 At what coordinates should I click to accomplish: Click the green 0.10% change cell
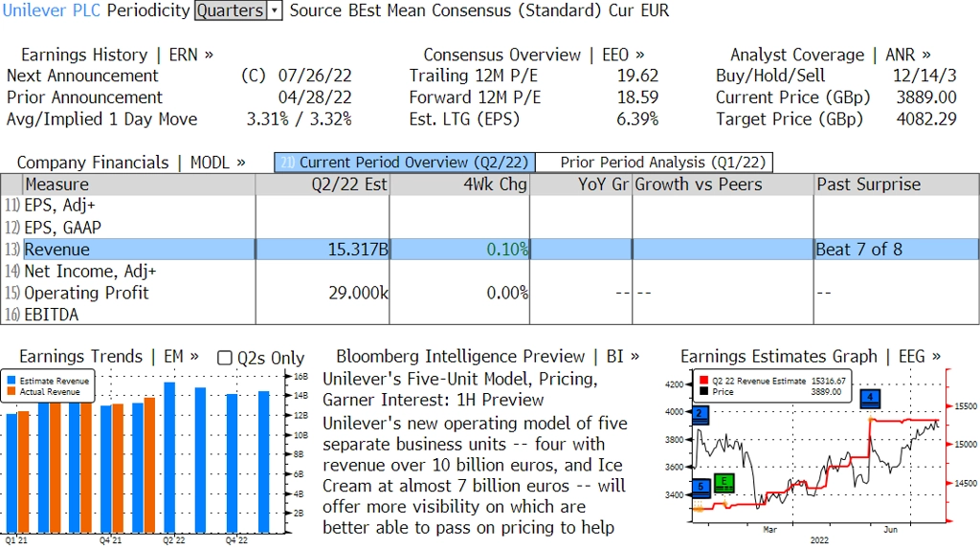click(459, 250)
